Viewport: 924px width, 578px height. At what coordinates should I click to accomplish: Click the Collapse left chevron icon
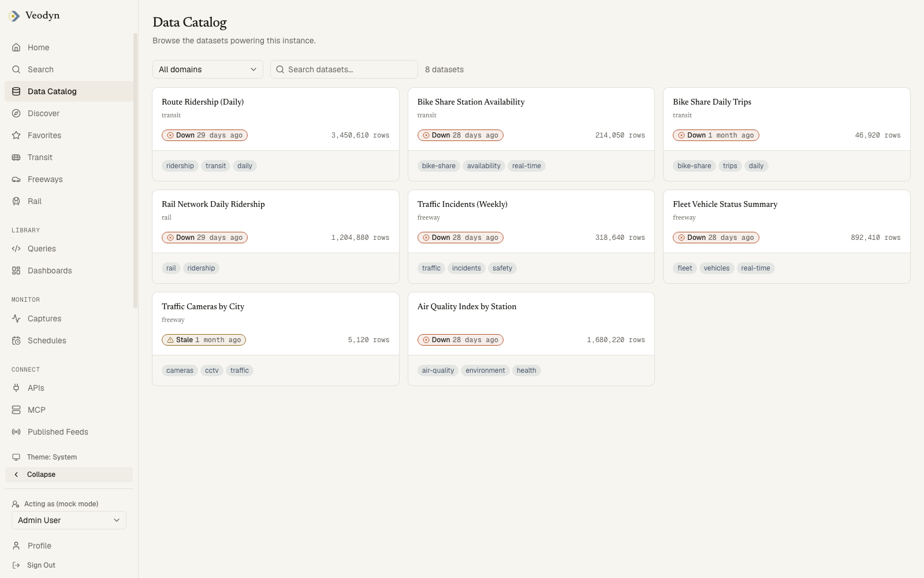[16, 475]
